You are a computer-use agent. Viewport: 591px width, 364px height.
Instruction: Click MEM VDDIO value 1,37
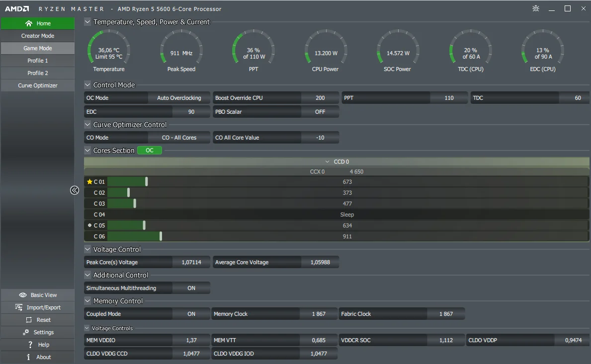tap(191, 340)
